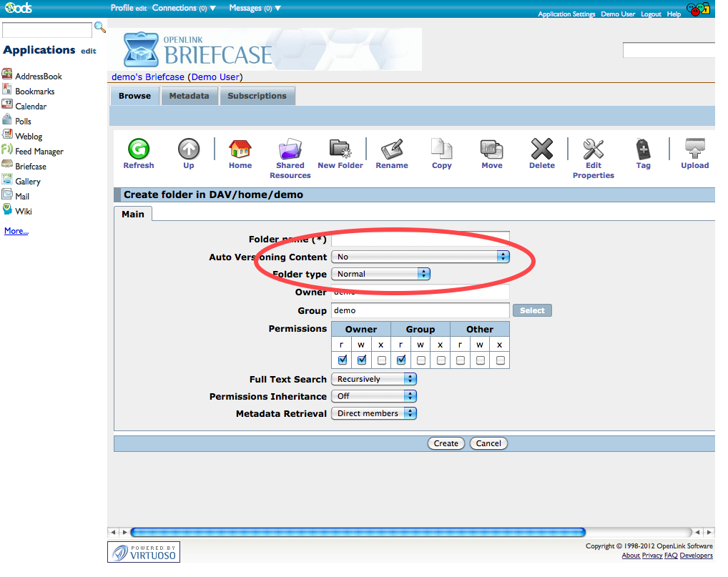The width and height of the screenshot is (728, 577).
Task: Click the horizontal scrollbar at bottom
Action: pos(358,532)
